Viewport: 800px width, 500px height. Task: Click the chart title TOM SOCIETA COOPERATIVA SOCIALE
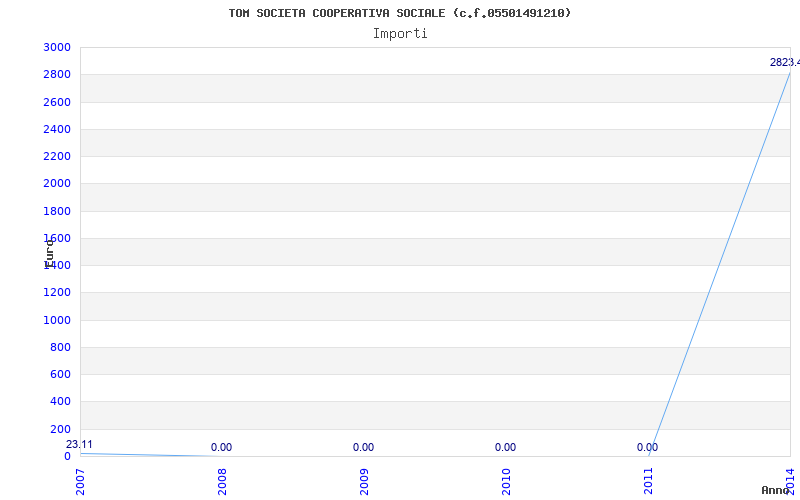(x=399, y=13)
